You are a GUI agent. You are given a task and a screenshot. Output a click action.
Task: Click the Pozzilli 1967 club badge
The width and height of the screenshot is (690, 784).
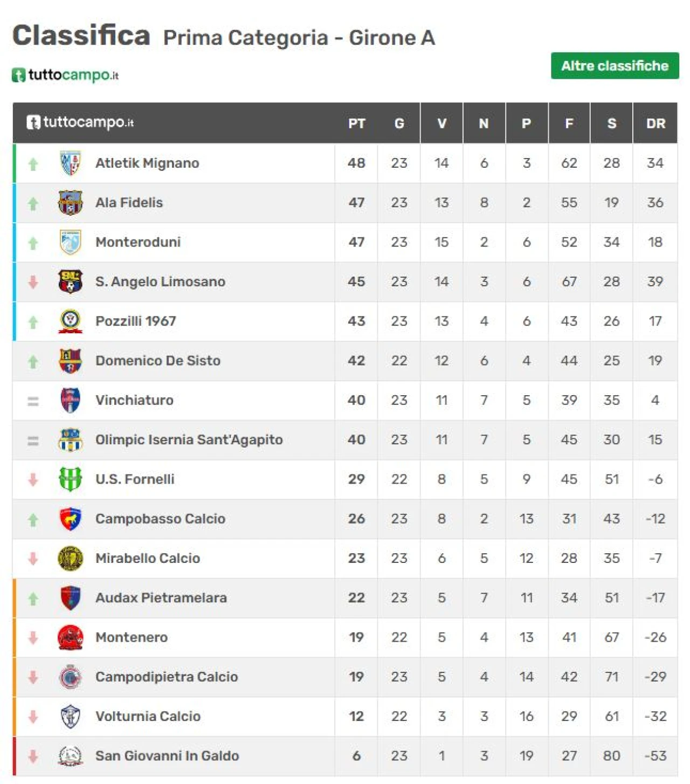pos(70,321)
